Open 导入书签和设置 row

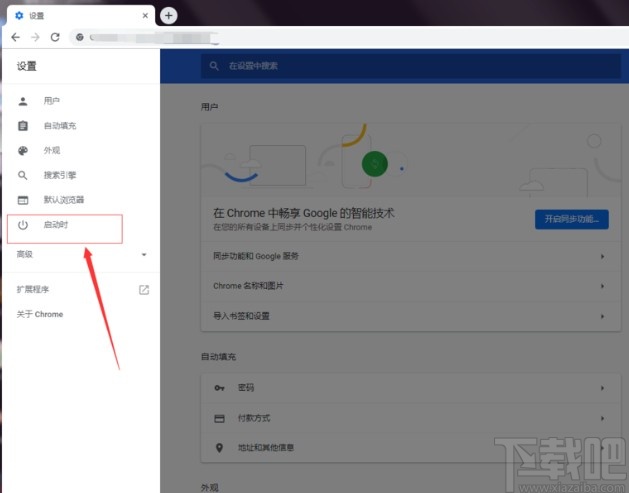[x=410, y=316]
